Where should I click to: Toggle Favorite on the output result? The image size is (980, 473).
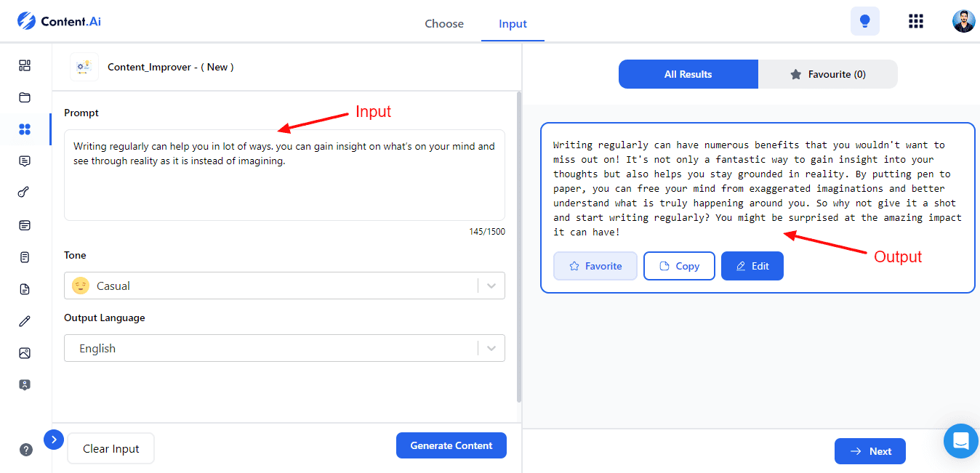pyautogui.click(x=595, y=266)
